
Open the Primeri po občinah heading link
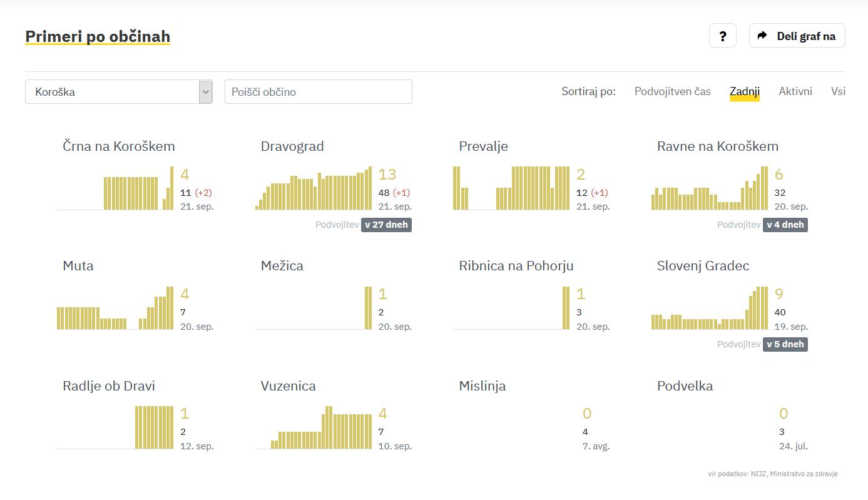pos(98,36)
